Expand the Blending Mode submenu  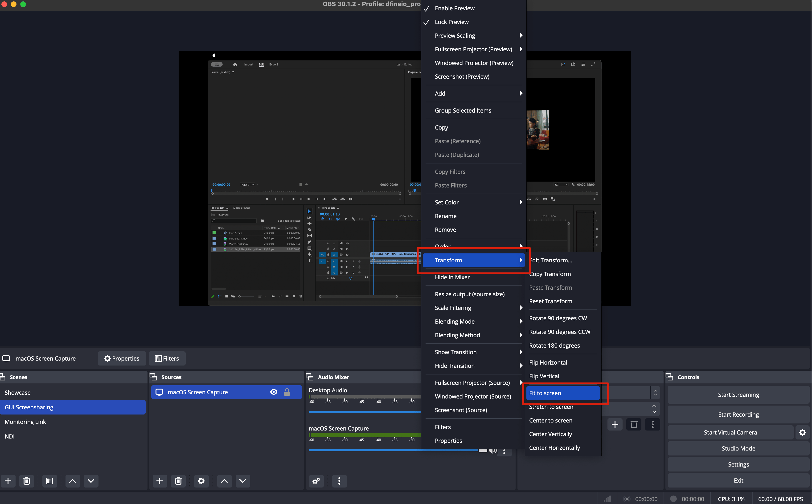point(474,322)
